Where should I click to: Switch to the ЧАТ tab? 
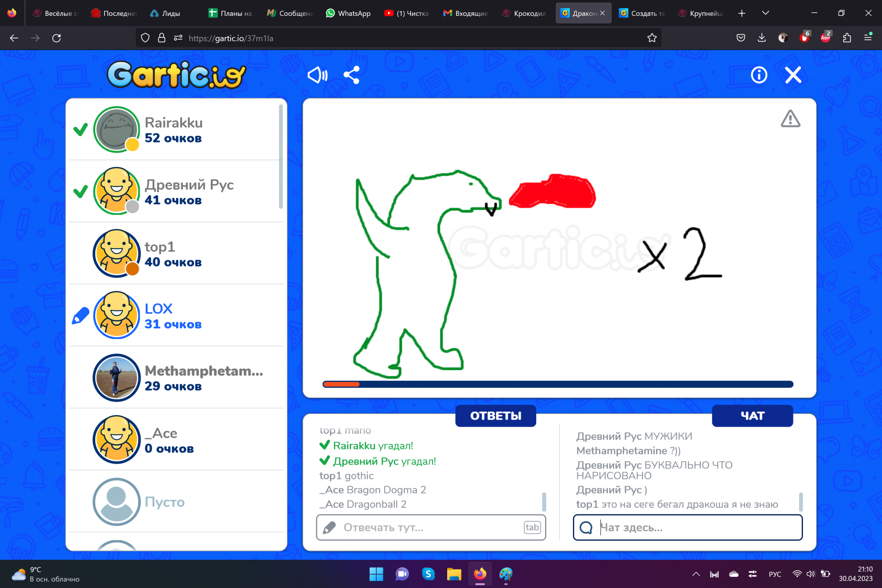[752, 415]
